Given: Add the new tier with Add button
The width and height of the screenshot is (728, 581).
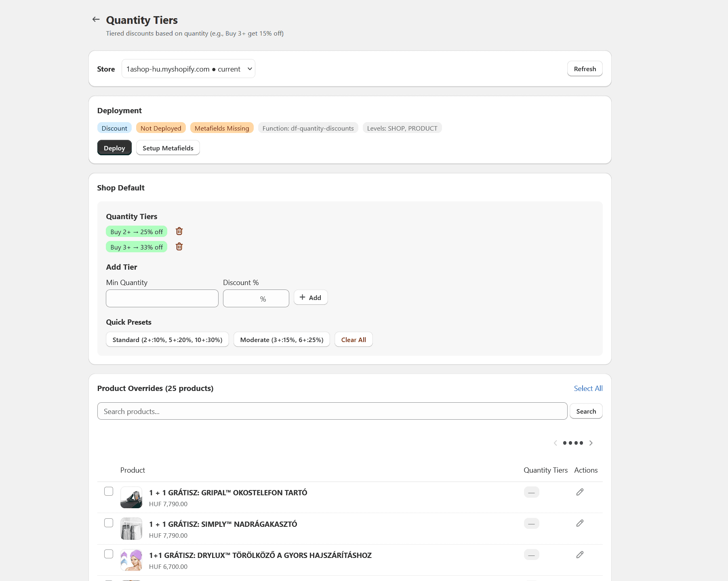Looking at the screenshot, I should pyautogui.click(x=310, y=298).
